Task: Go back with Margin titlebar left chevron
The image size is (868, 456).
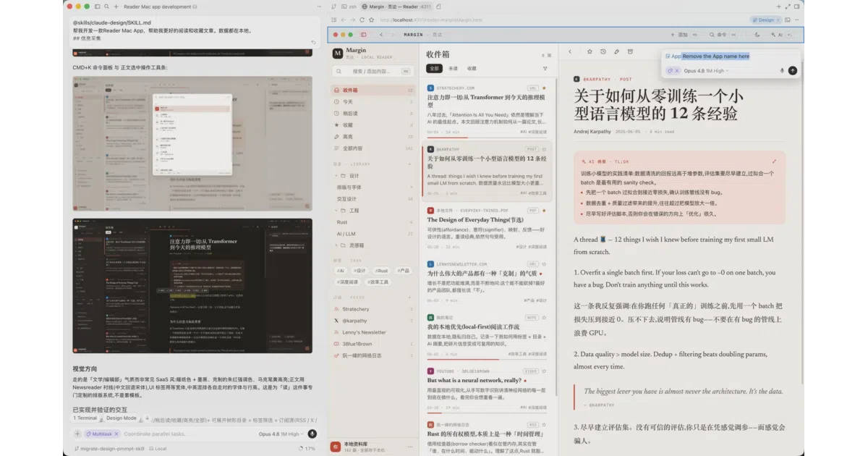Action: point(381,34)
